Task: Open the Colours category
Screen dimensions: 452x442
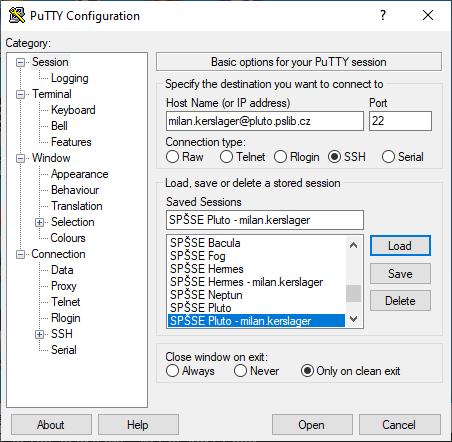Action: coord(68,238)
